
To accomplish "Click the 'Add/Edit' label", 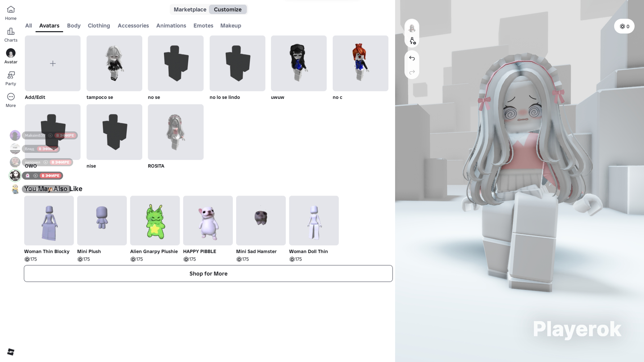I will click(35, 97).
